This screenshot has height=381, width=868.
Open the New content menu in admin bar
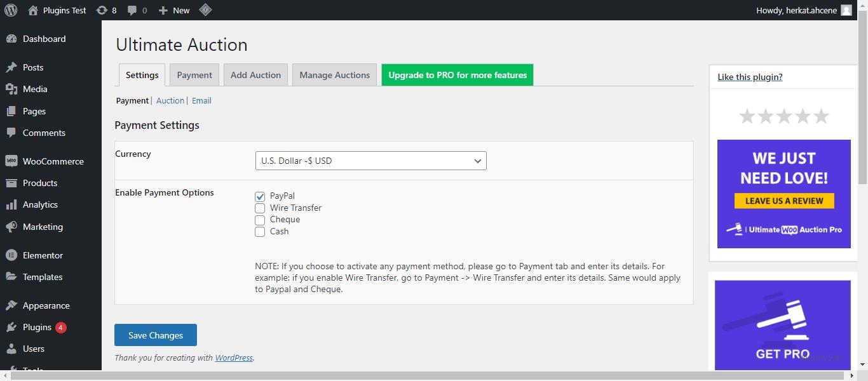click(174, 10)
